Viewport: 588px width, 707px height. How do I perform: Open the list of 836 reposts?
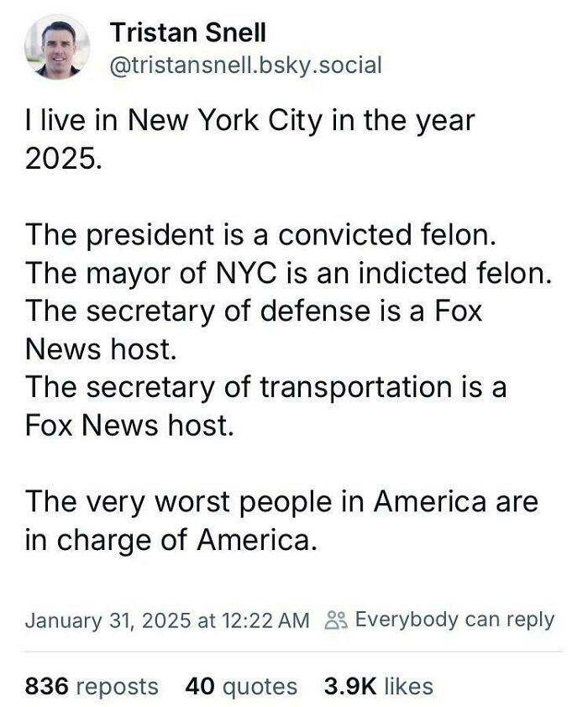coord(94,686)
